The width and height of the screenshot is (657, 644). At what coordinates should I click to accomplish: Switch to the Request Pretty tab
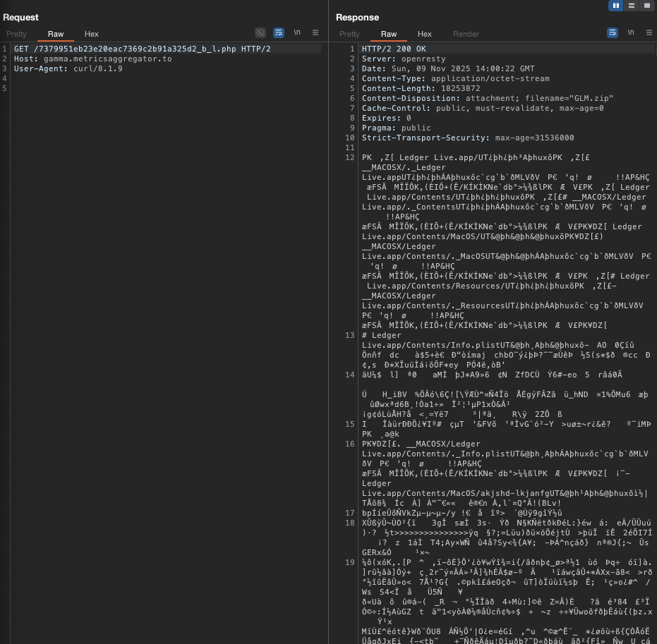[16, 34]
